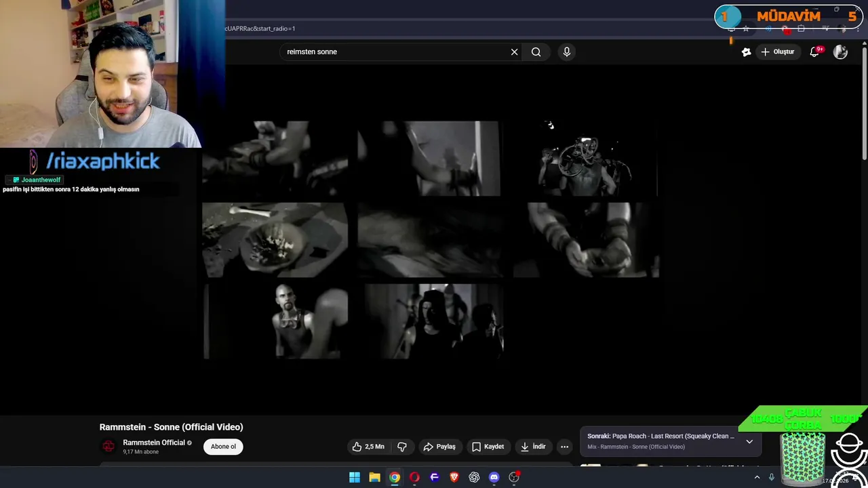The image size is (868, 488).
Task: Open the notifications bell
Action: [x=815, y=52]
